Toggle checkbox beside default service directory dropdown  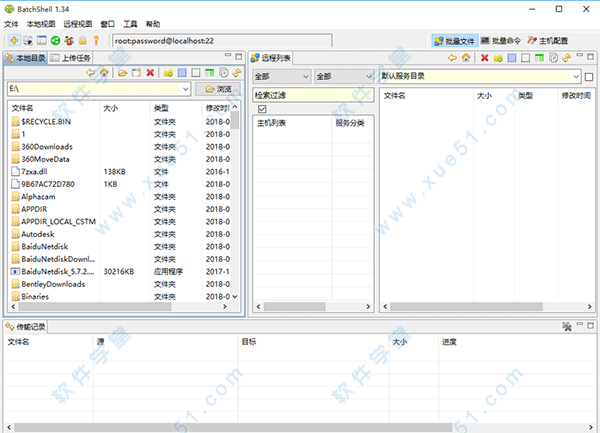589,77
